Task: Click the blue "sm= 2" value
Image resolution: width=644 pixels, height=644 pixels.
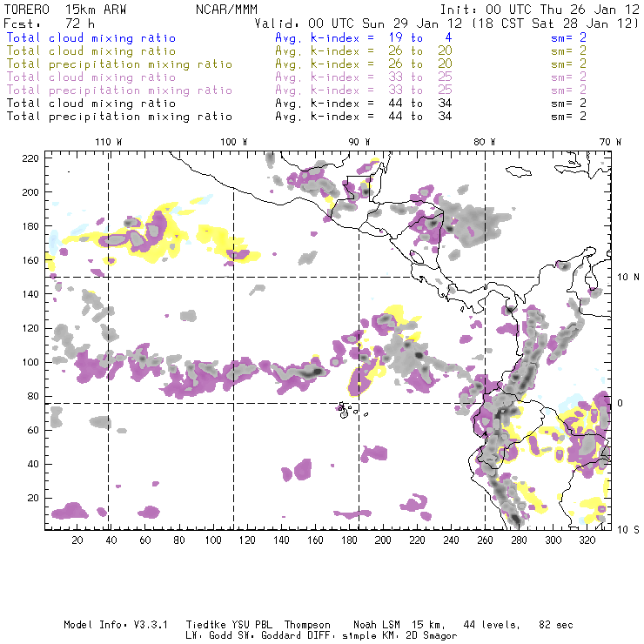Action: click(568, 38)
